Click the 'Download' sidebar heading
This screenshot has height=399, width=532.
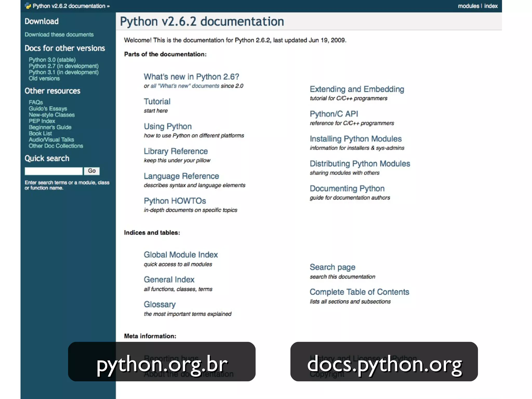point(42,21)
